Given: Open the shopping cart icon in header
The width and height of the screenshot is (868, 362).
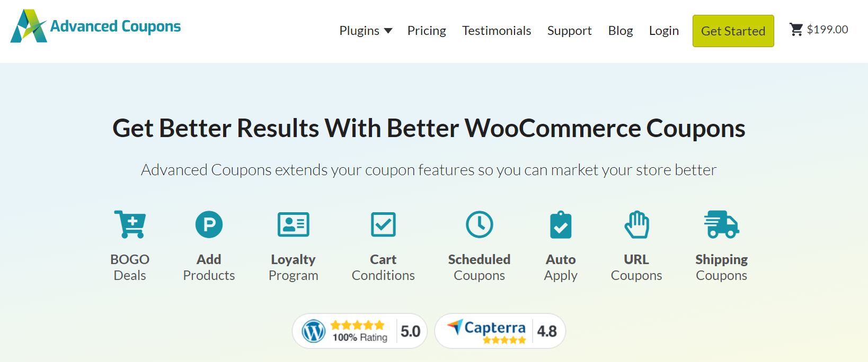Looking at the screenshot, I should point(796,30).
